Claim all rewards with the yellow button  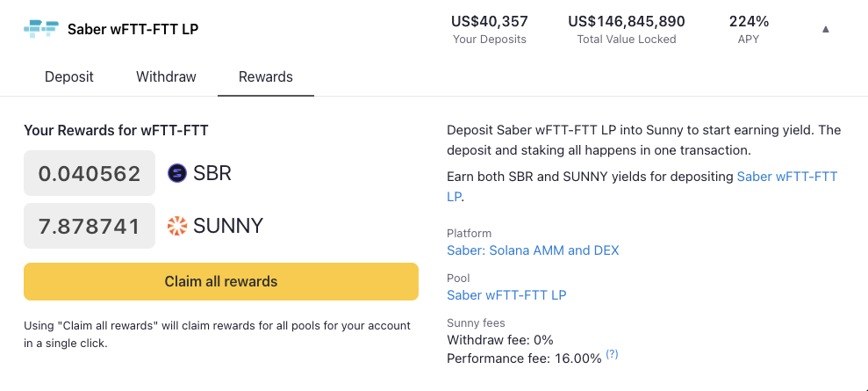pos(221,281)
